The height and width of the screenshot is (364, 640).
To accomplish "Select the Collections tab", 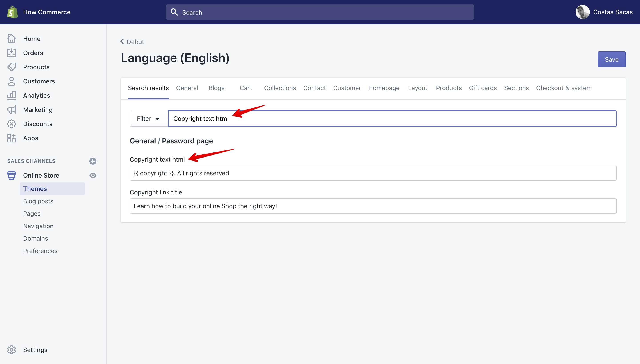I will [x=280, y=88].
